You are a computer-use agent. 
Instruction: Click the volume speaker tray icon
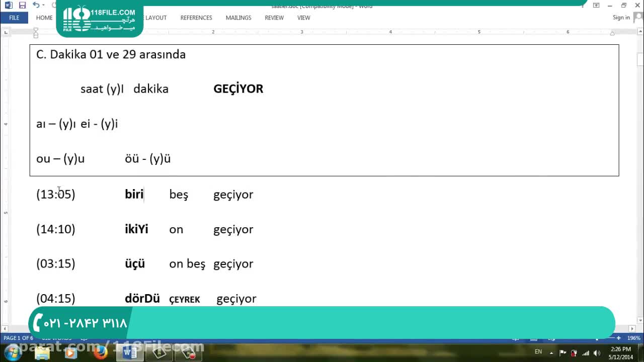coord(597,352)
